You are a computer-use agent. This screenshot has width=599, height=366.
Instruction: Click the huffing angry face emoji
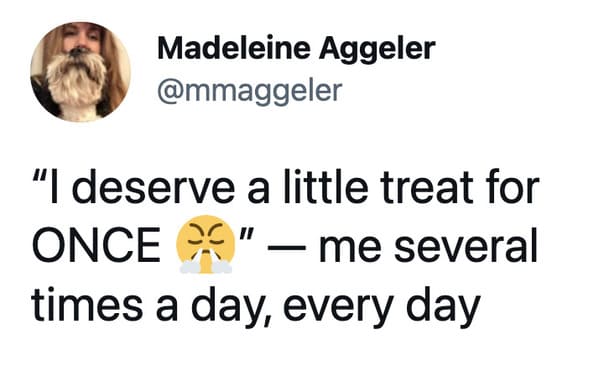(x=206, y=245)
